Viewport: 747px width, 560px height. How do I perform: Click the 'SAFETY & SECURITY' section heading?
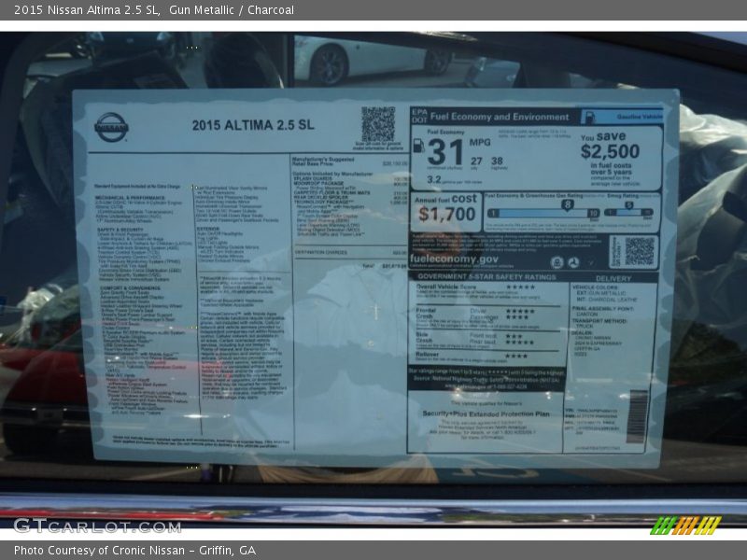click(x=120, y=230)
